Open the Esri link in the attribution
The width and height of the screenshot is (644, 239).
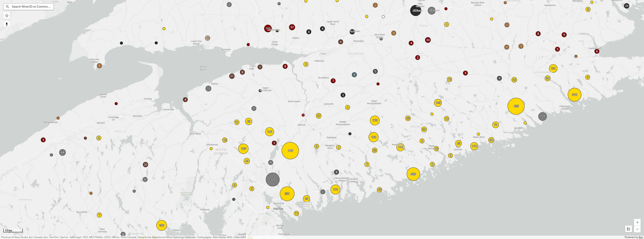[x=641, y=237]
